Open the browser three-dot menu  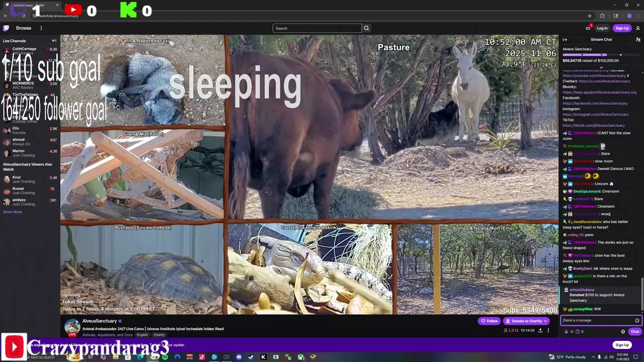(x=638, y=16)
